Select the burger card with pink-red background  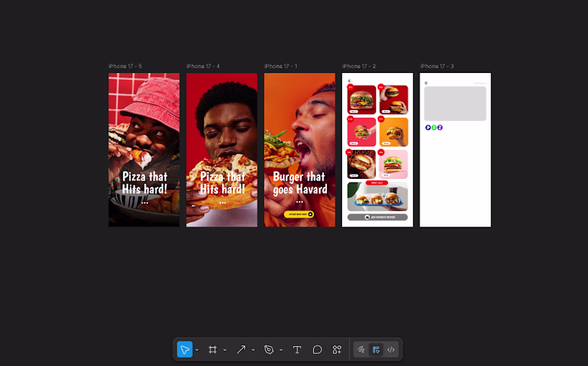[362, 132]
